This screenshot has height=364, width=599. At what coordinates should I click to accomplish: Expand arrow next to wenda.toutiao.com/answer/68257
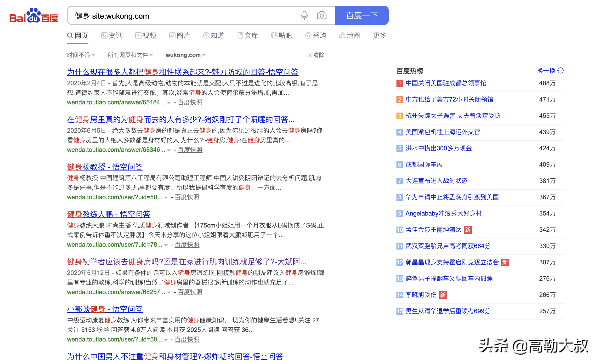coord(169,292)
